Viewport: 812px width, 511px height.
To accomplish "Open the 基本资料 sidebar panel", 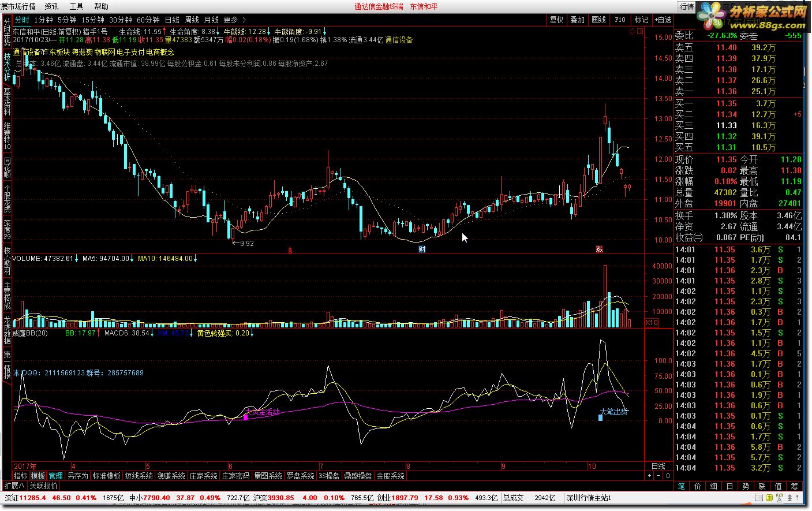I will (7, 102).
